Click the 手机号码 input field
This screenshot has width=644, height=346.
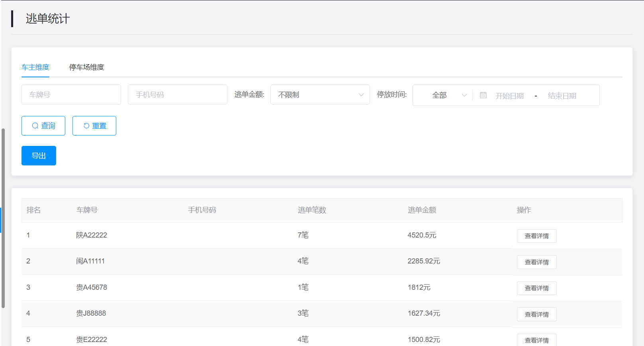pyautogui.click(x=177, y=95)
